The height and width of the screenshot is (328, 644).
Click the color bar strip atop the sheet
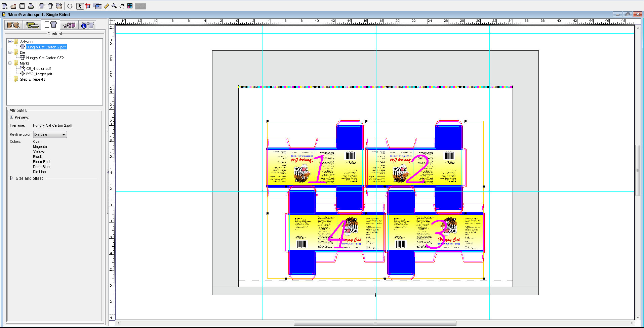pyautogui.click(x=375, y=87)
